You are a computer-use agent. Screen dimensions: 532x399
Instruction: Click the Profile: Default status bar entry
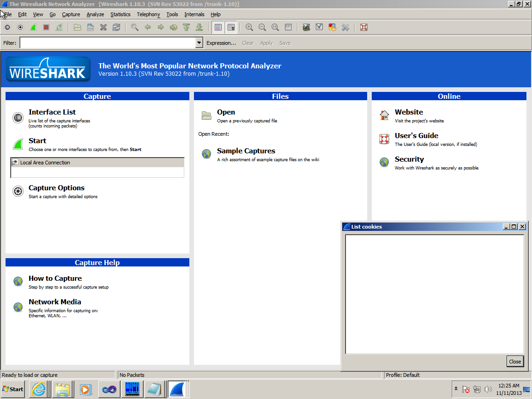click(403, 375)
